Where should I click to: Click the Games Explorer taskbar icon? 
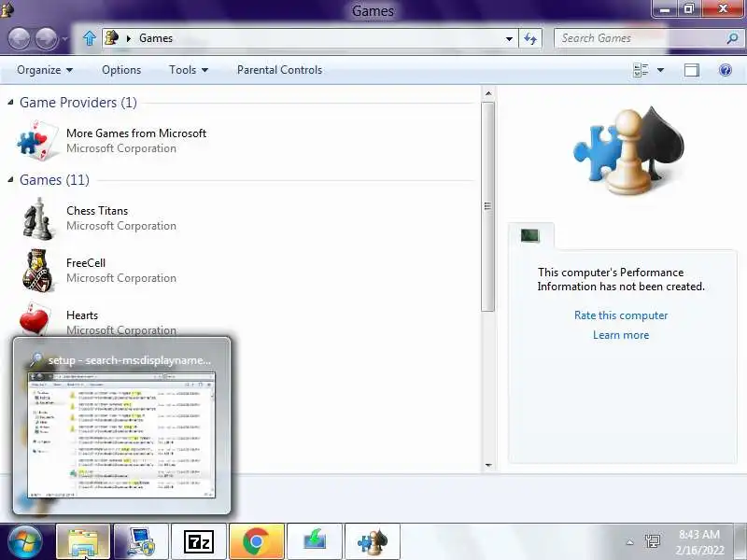(373, 542)
